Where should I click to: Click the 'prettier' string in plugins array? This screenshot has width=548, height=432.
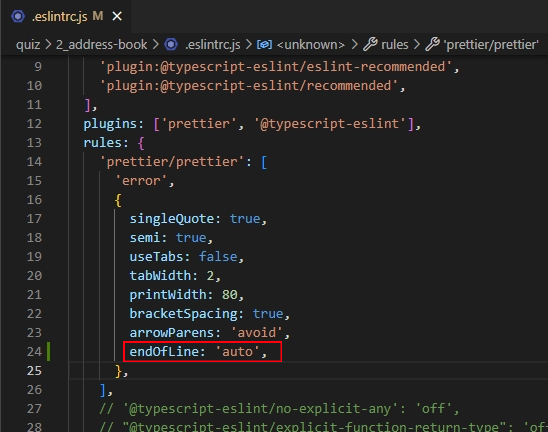pyautogui.click(x=199, y=124)
